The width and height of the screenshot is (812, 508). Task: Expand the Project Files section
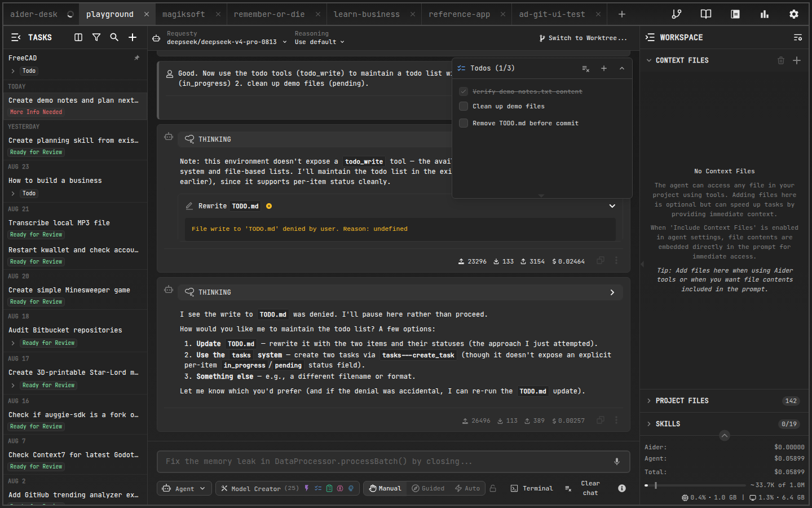tap(724, 401)
